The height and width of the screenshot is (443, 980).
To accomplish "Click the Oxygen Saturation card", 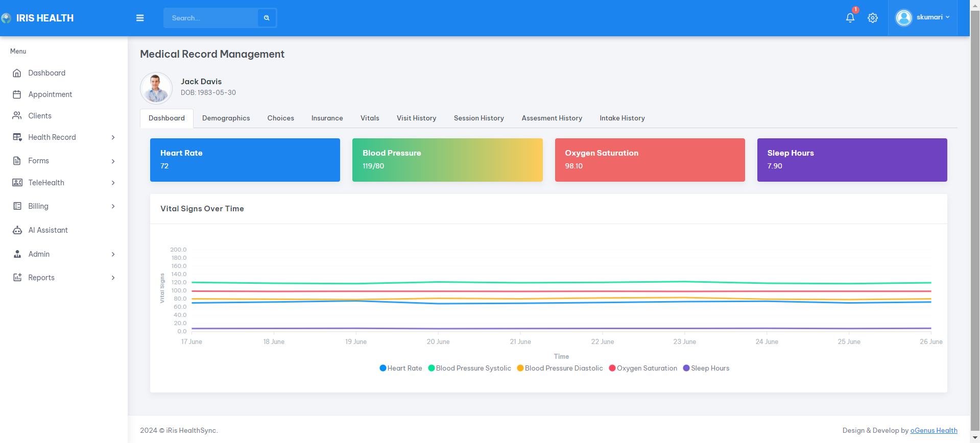I will tap(650, 160).
